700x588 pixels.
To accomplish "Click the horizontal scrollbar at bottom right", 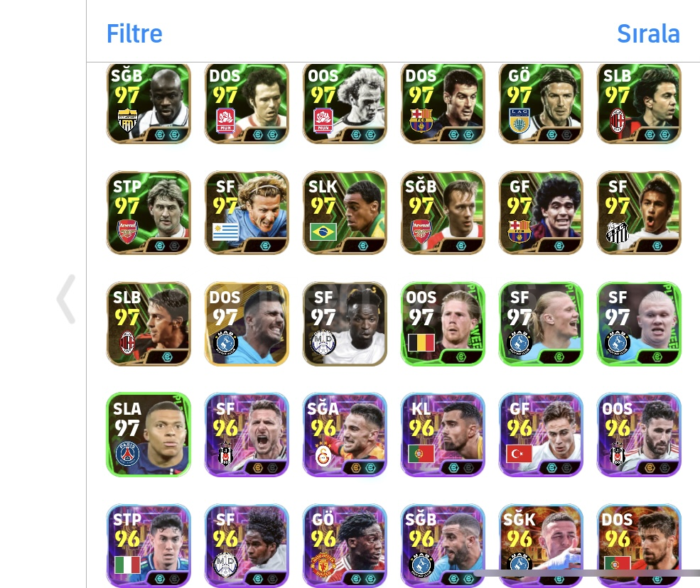I will pyautogui.click(x=586, y=573).
